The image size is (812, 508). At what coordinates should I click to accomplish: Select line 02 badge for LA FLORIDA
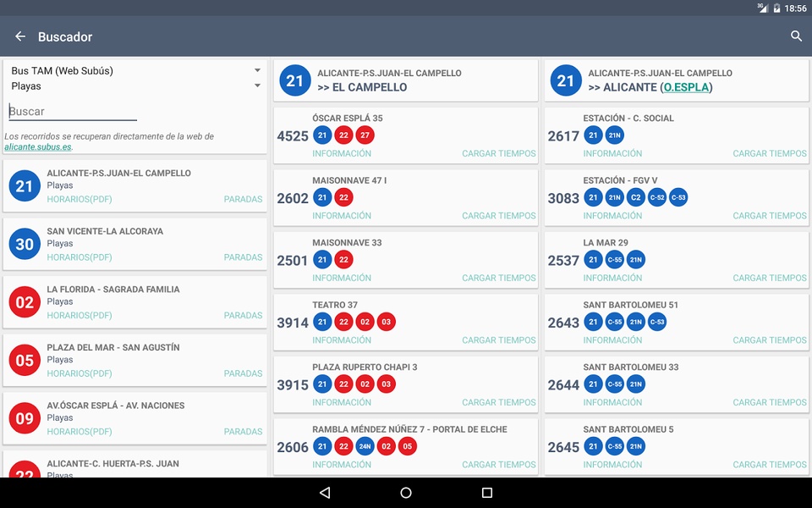pyautogui.click(x=25, y=302)
